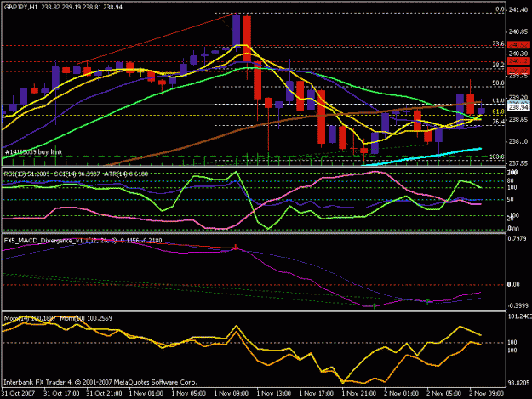Screen dimensions: 532x399
Task: Click the RSI(13) CCI(14) ATR(14) indicator label
Action: tap(76, 174)
